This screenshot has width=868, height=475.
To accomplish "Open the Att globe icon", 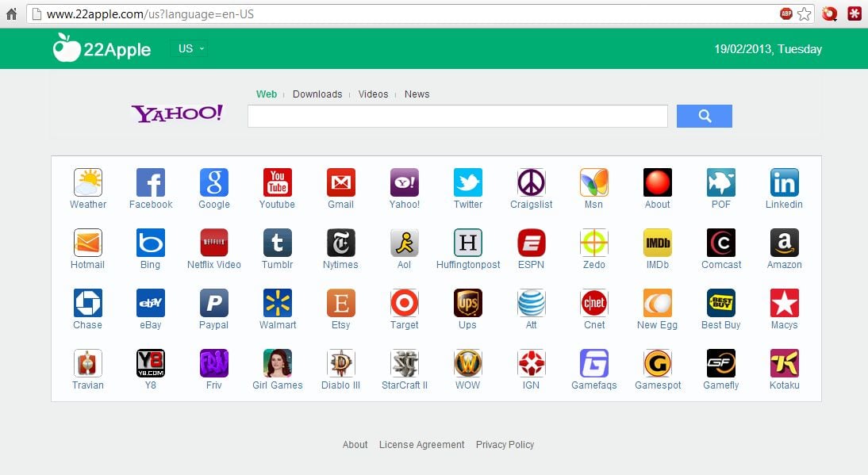I will (531, 303).
